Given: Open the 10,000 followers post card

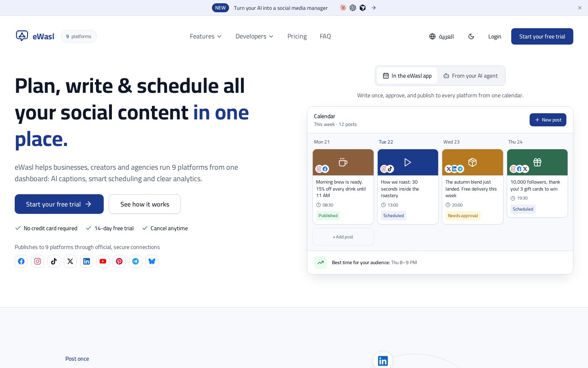Looking at the screenshot, I should coord(537,183).
